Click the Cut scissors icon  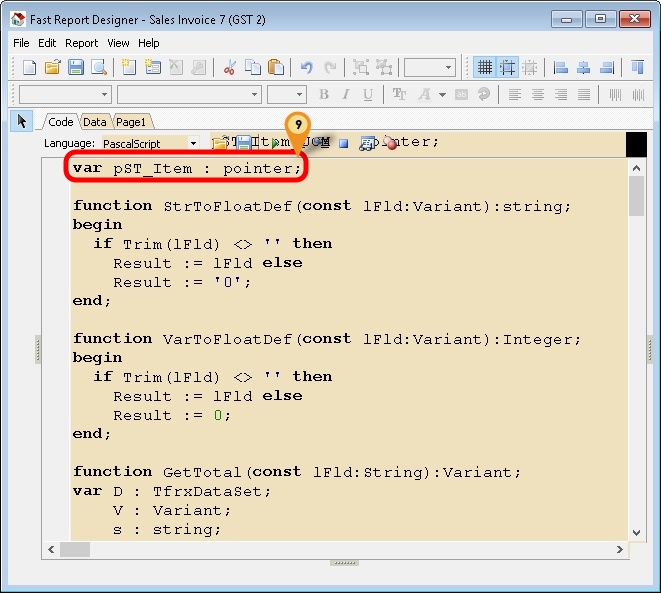(x=229, y=67)
